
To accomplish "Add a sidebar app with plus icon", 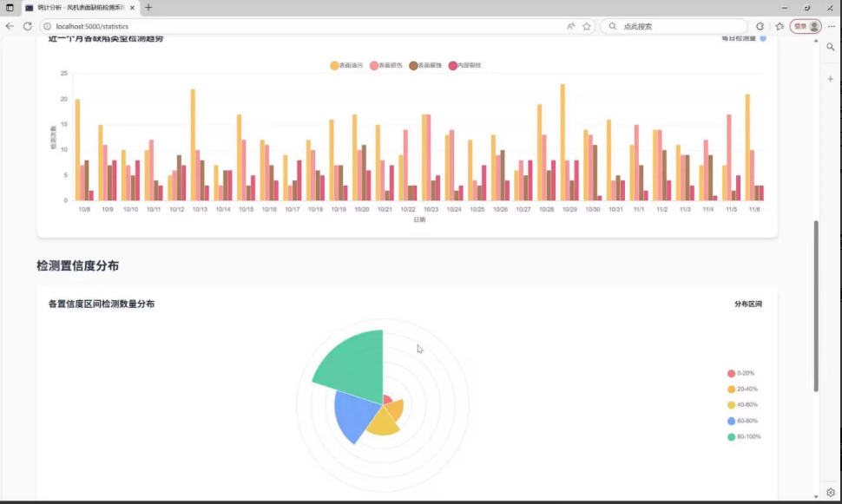I will pyautogui.click(x=830, y=79).
